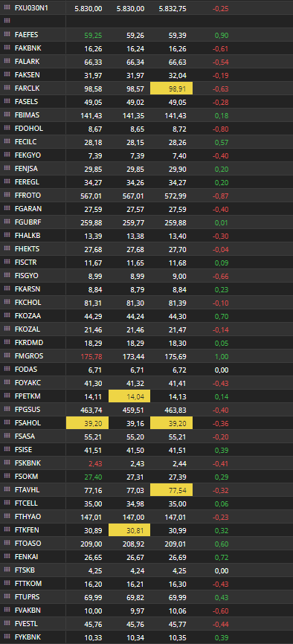Click the grid icon beside FKOZAL
293x644 pixels.
(x=7, y=329)
